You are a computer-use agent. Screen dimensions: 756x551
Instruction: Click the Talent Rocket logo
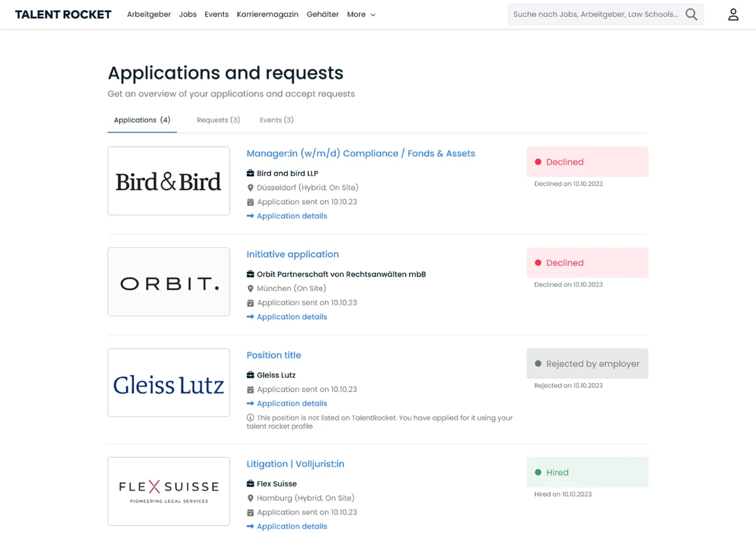tap(63, 14)
